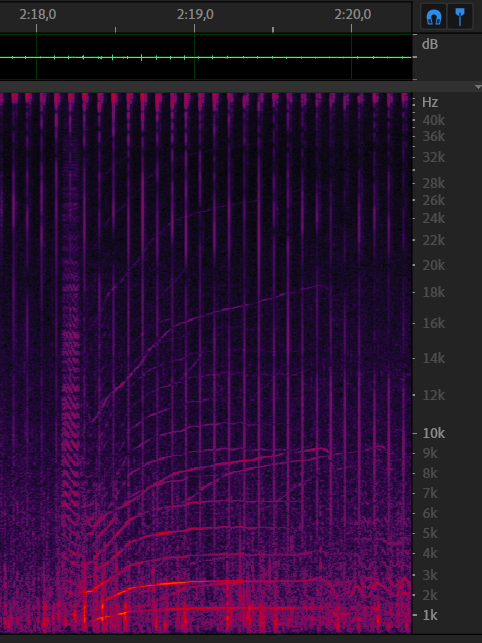Expand the small triangle above Hz ruler
Image resolution: width=482 pixels, height=643 pixels.
477,87
